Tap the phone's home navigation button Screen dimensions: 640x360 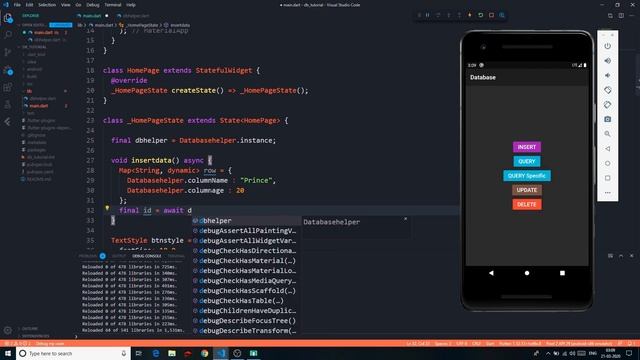pos(527,273)
